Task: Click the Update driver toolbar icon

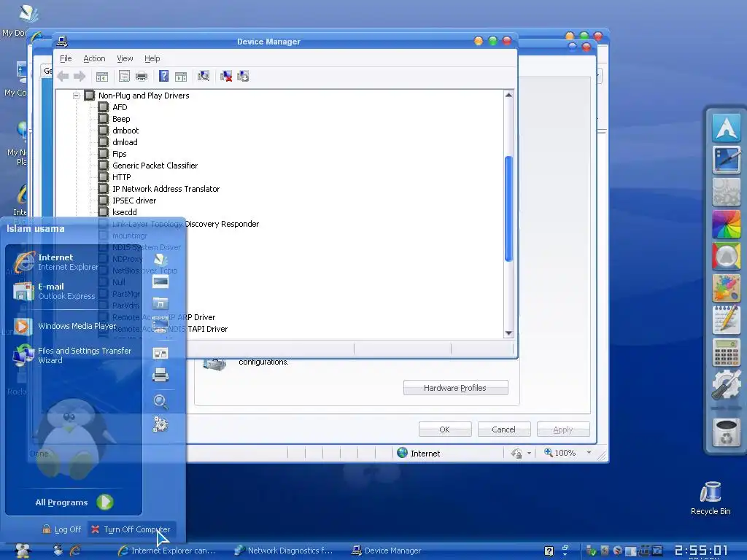Action: tap(243, 76)
